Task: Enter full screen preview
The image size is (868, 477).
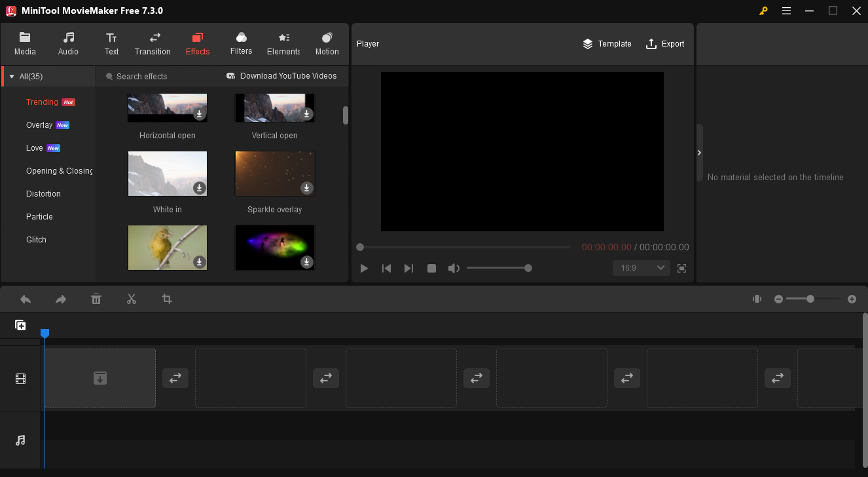Action: (681, 268)
